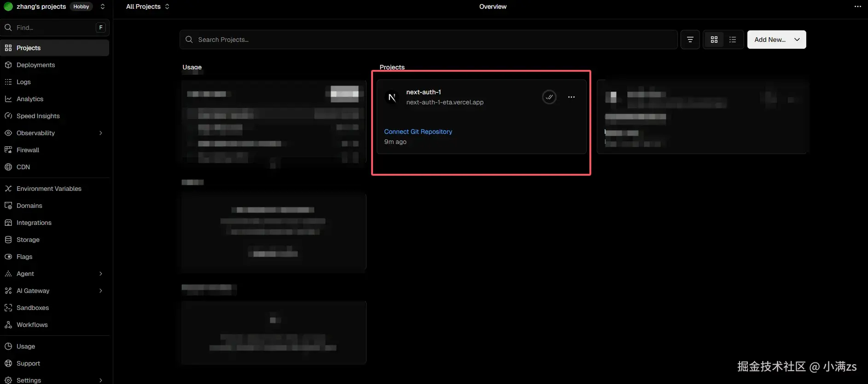Click the Workflows sidebar icon
The width and height of the screenshot is (868, 384).
tap(8, 325)
